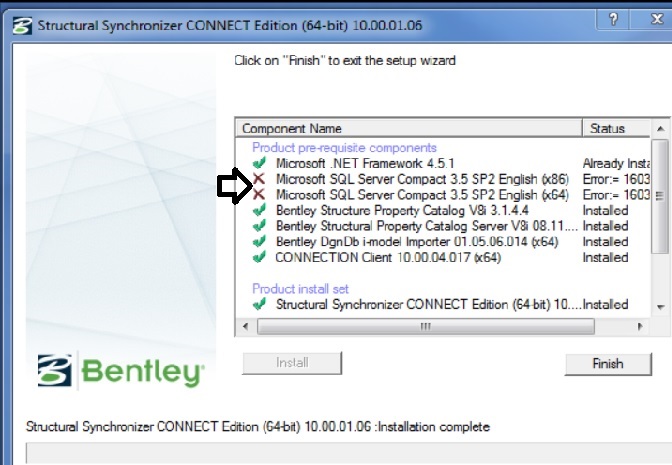Click Error:= 1603 status for the x64 row

616,195
